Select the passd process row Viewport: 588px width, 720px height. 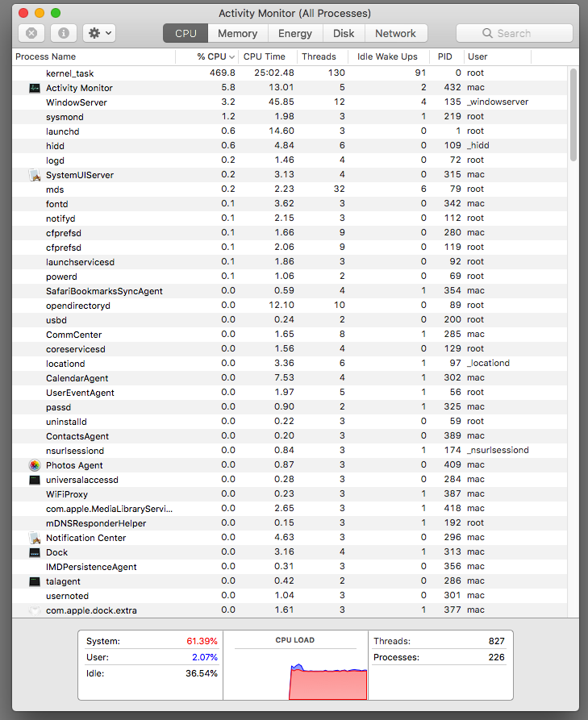coord(290,407)
